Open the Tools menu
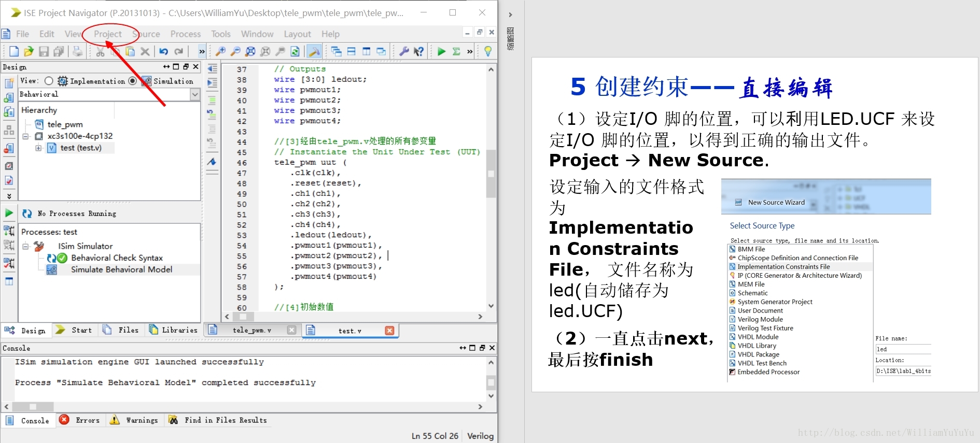Screen dimensions: 980x443 click(x=221, y=34)
